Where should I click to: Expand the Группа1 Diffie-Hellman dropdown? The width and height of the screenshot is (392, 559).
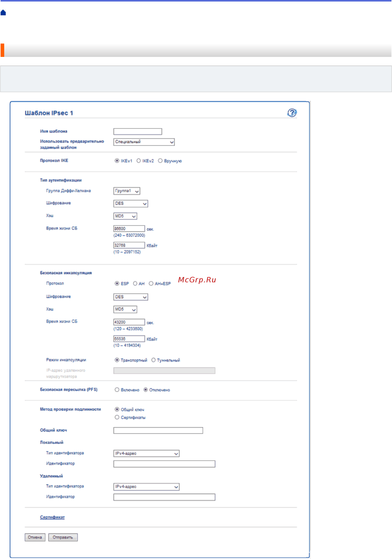[x=127, y=191]
